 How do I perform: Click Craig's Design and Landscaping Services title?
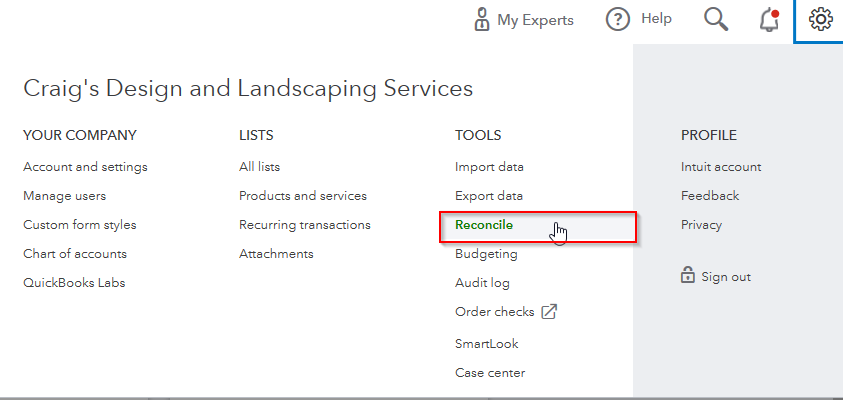click(x=248, y=89)
